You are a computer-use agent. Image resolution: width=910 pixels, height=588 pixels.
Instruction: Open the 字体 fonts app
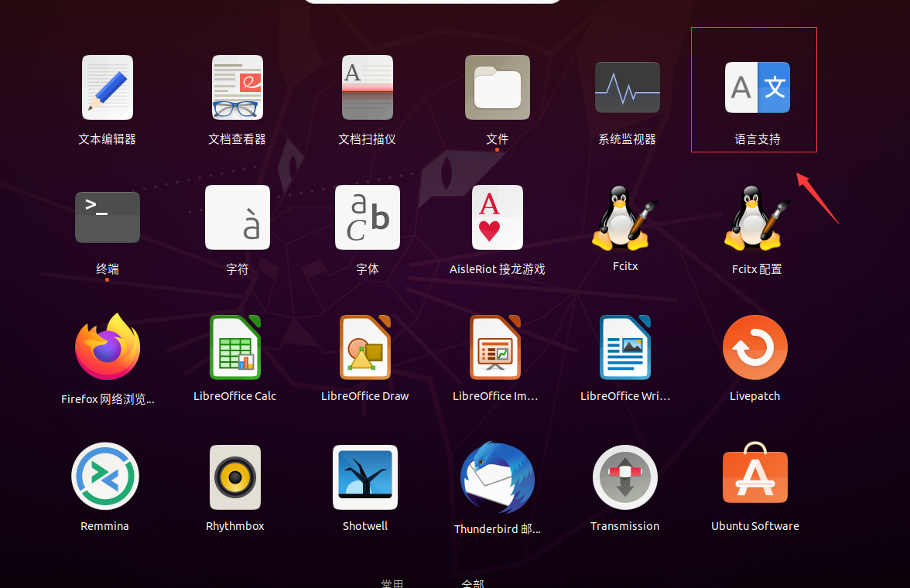coord(368,217)
